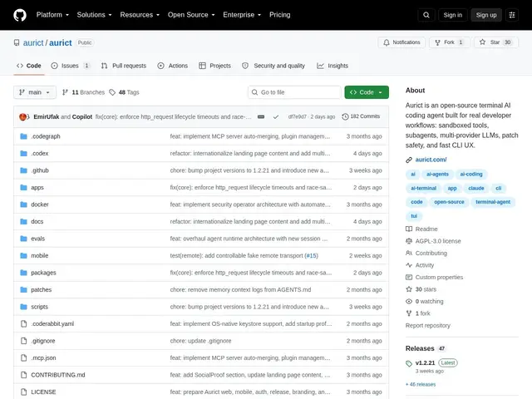Open the evals folder
The width and height of the screenshot is (532, 399).
click(x=37, y=239)
